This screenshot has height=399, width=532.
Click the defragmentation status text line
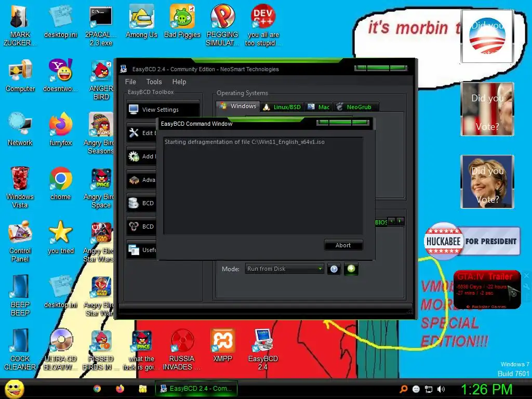coord(245,142)
